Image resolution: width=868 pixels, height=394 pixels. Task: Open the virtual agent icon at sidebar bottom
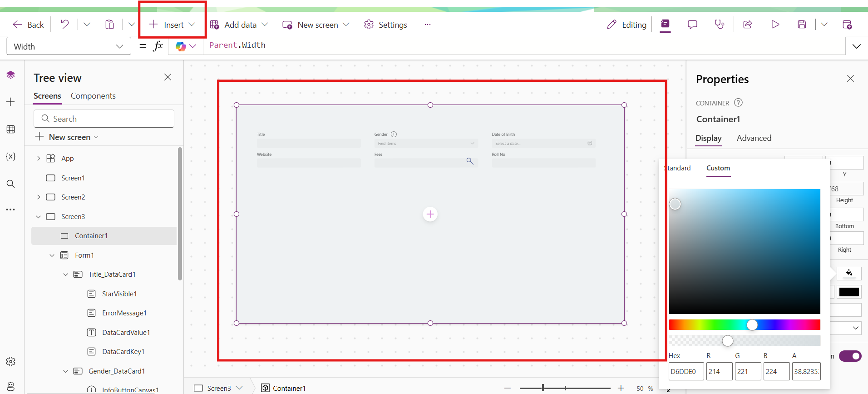coord(11,386)
